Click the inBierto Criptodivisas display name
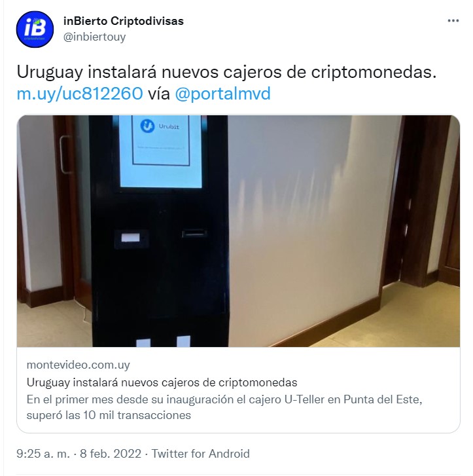 (x=124, y=21)
